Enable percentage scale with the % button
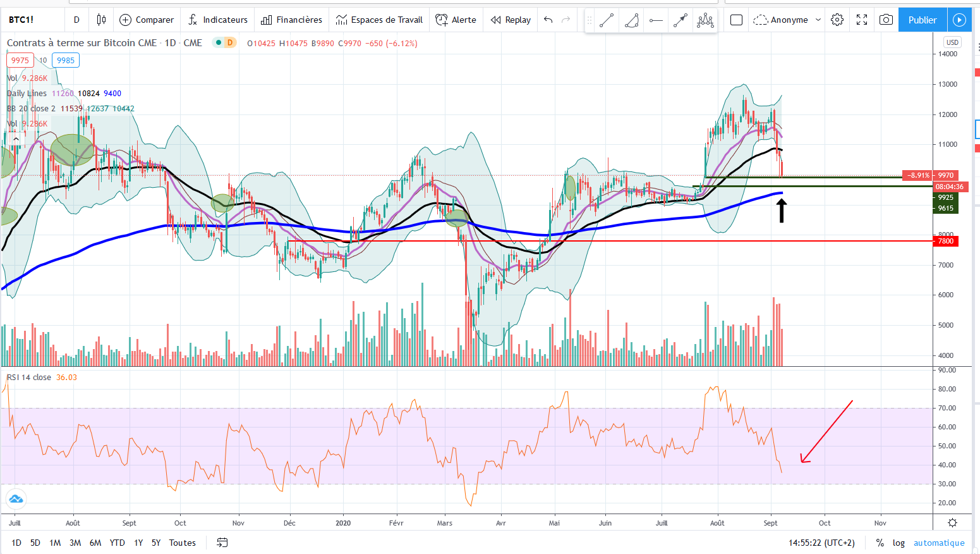 (880, 543)
